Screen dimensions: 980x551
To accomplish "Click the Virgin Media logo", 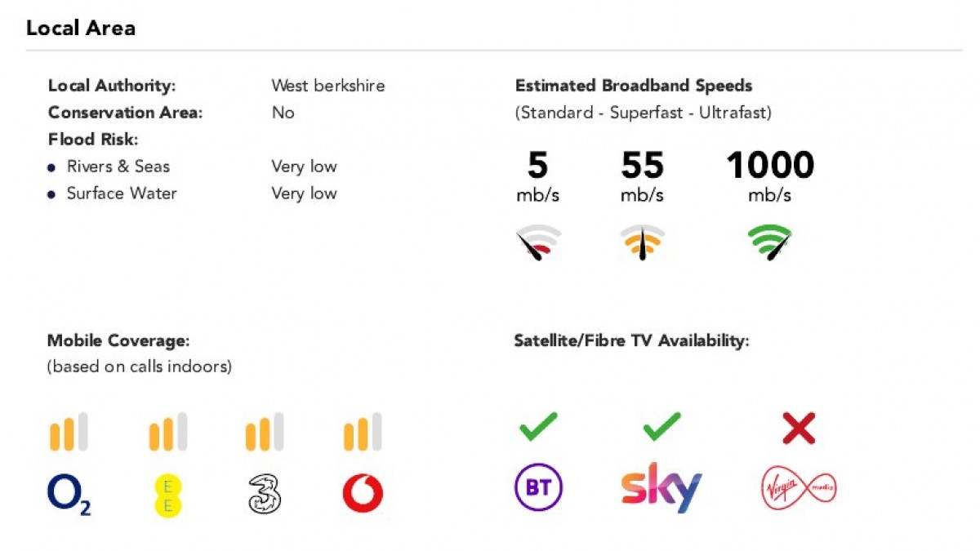I will point(799,490).
